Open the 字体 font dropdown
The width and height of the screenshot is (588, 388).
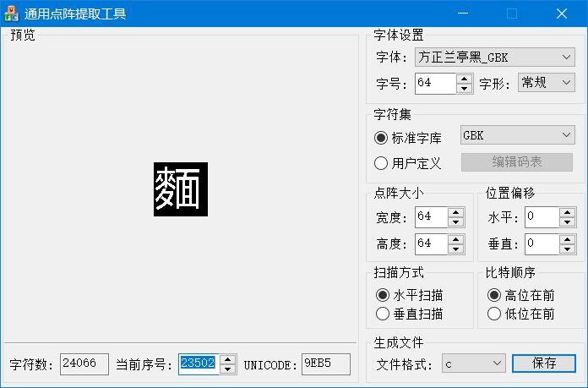(x=494, y=57)
